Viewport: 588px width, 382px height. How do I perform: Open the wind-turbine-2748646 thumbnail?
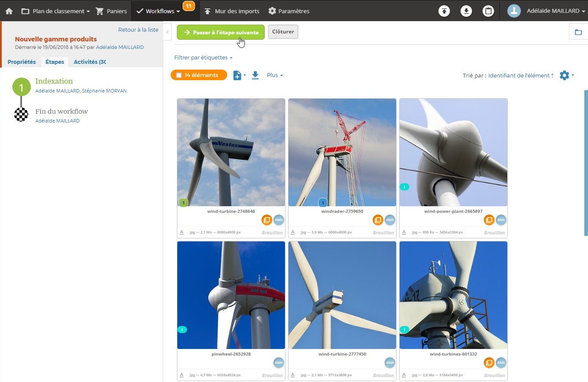point(231,152)
